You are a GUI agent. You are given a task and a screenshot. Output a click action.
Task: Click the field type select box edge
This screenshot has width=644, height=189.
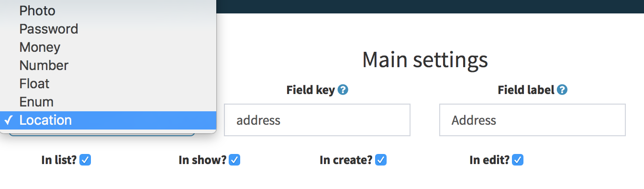pos(101,133)
